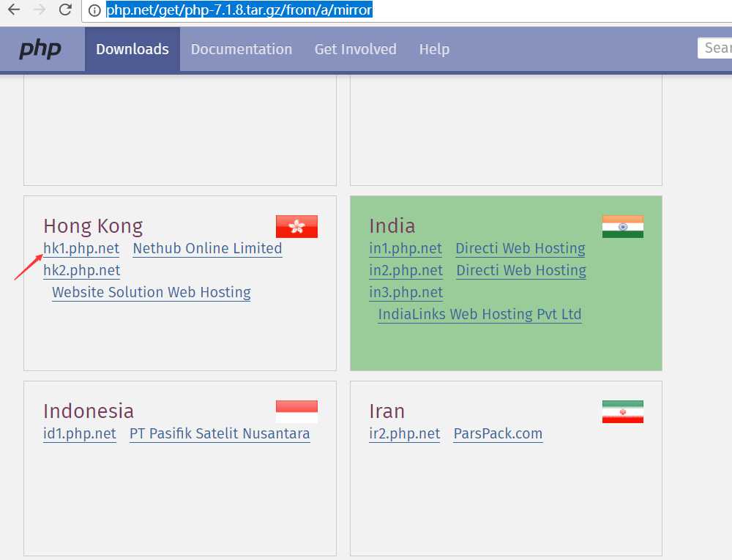
Task: Click the Iran heading
Action: tap(386, 411)
